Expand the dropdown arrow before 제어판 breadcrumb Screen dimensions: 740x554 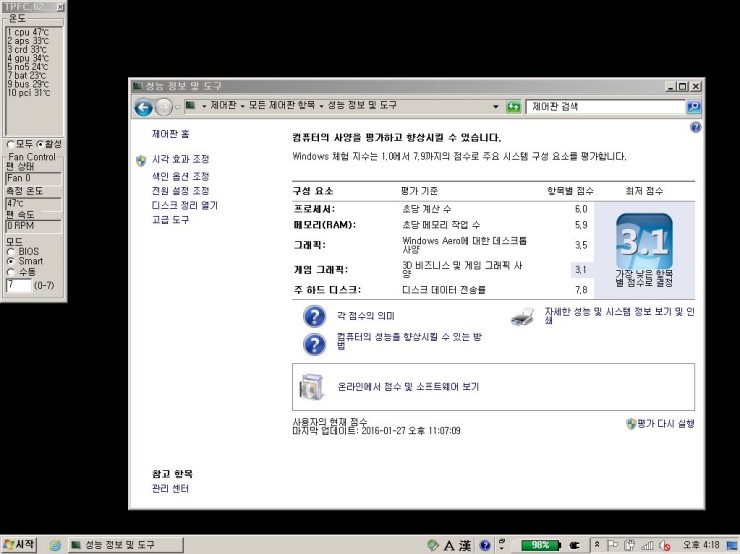pyautogui.click(x=204, y=106)
